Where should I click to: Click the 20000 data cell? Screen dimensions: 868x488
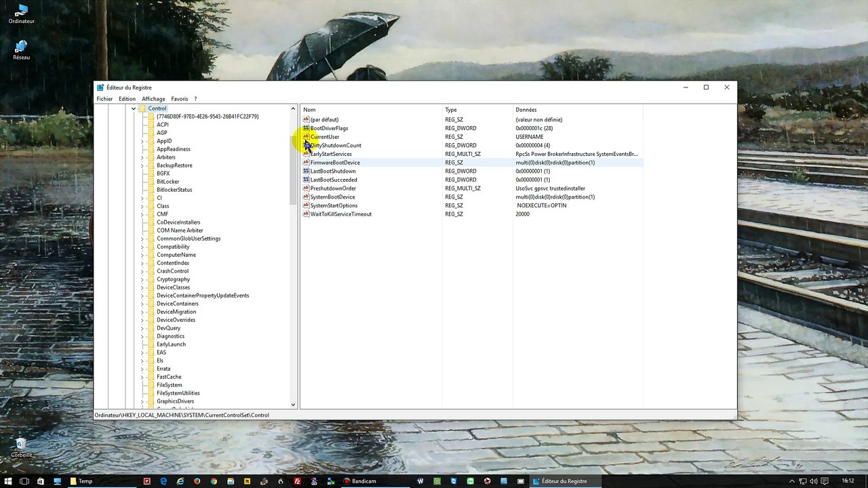tap(523, 214)
